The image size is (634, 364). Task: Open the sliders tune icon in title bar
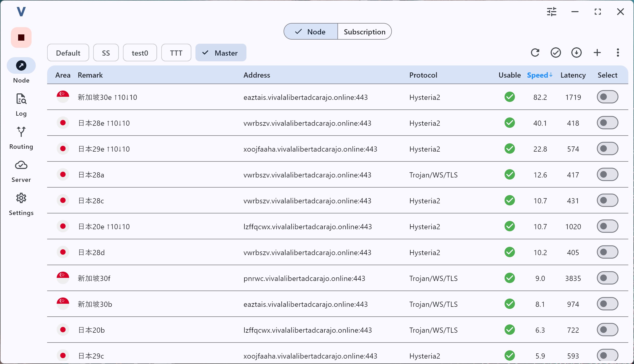(x=552, y=12)
